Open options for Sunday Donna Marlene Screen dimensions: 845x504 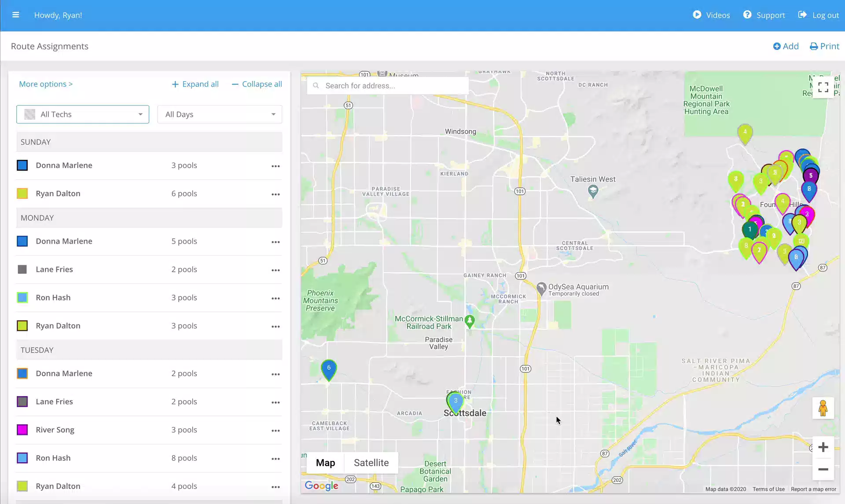click(x=276, y=166)
